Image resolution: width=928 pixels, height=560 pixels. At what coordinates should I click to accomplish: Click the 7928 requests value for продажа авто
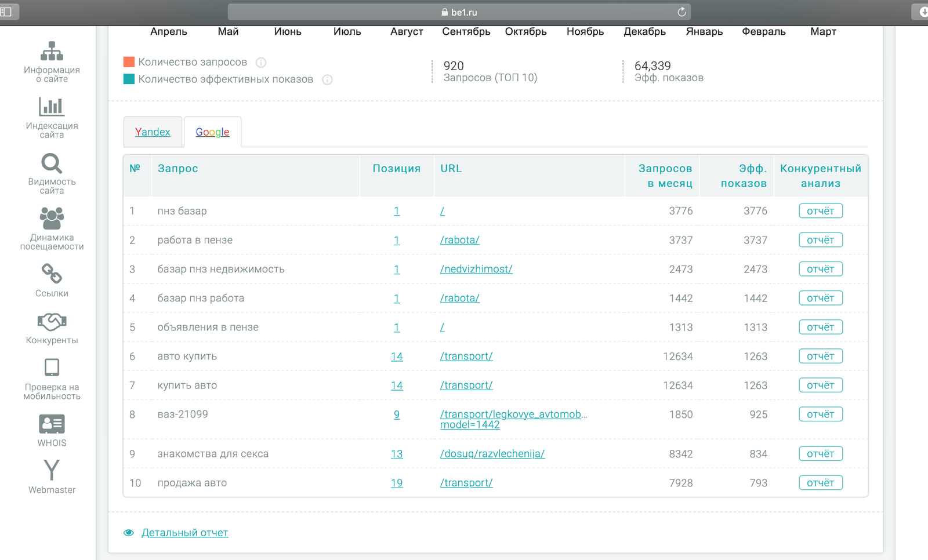tap(681, 483)
